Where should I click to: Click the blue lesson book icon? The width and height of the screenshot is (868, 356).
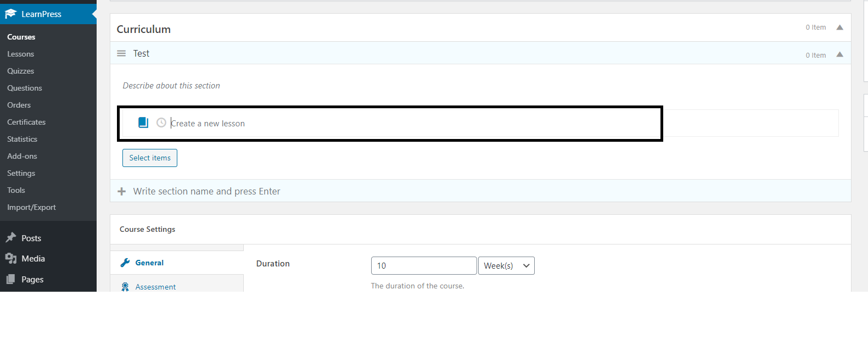[143, 123]
